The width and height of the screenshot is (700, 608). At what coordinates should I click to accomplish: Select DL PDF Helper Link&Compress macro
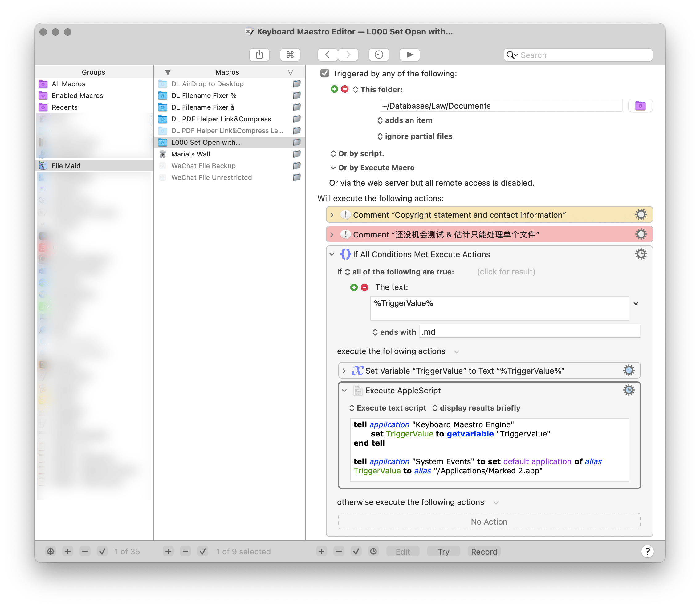pyautogui.click(x=230, y=119)
